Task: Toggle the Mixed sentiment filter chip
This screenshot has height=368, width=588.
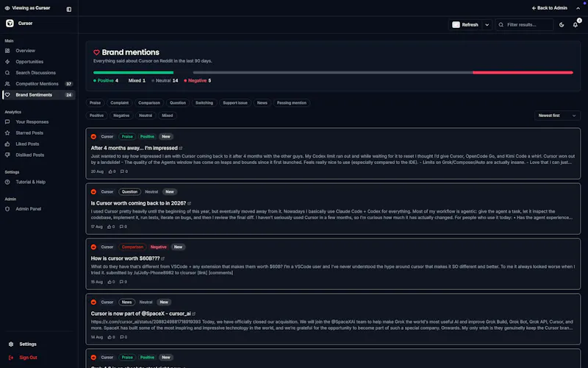Action: click(x=168, y=116)
